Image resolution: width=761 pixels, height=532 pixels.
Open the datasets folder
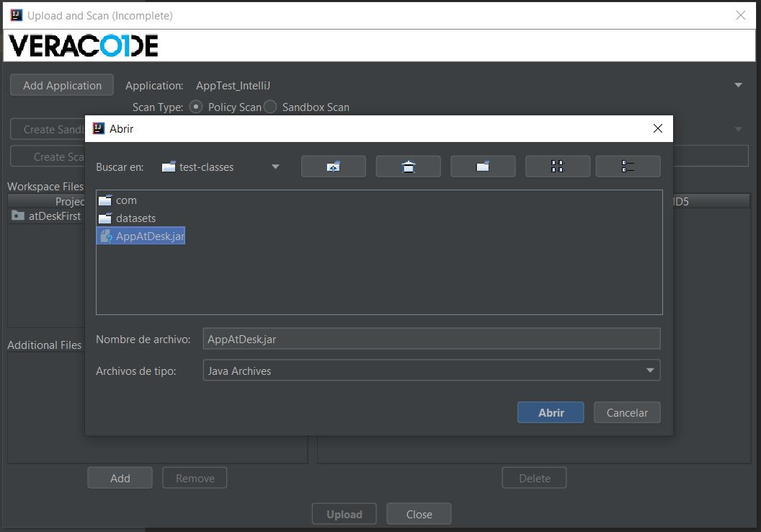pos(127,218)
